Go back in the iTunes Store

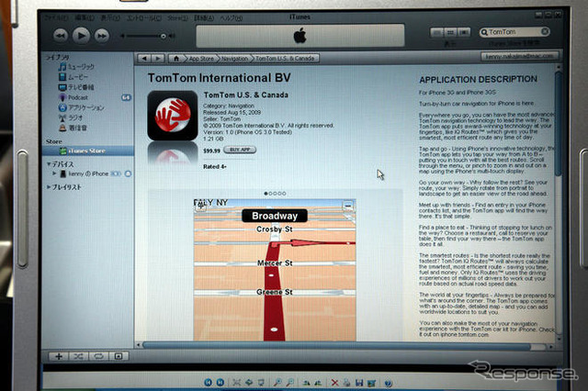[x=144, y=58]
